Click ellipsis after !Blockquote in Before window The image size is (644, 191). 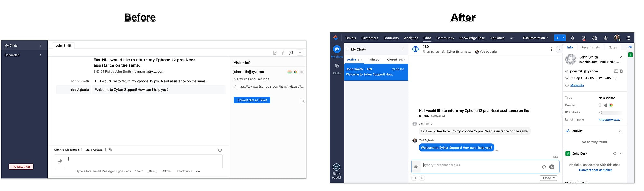coord(198,171)
